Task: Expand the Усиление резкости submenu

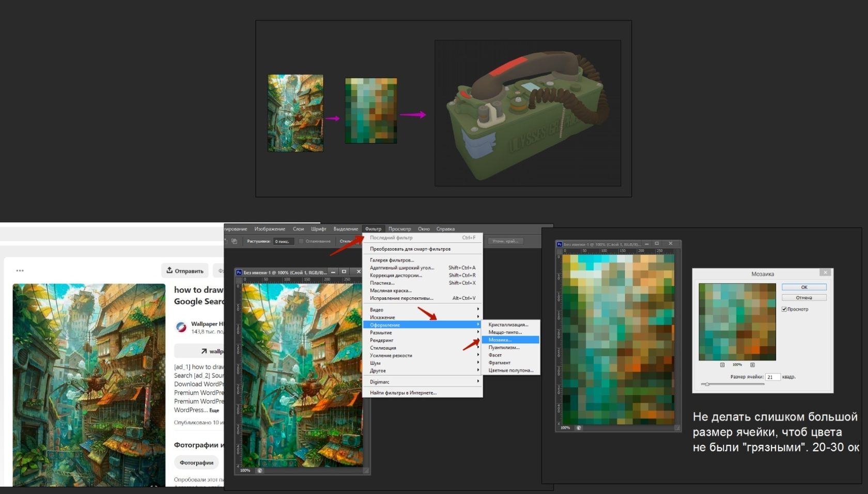Action: [423, 356]
